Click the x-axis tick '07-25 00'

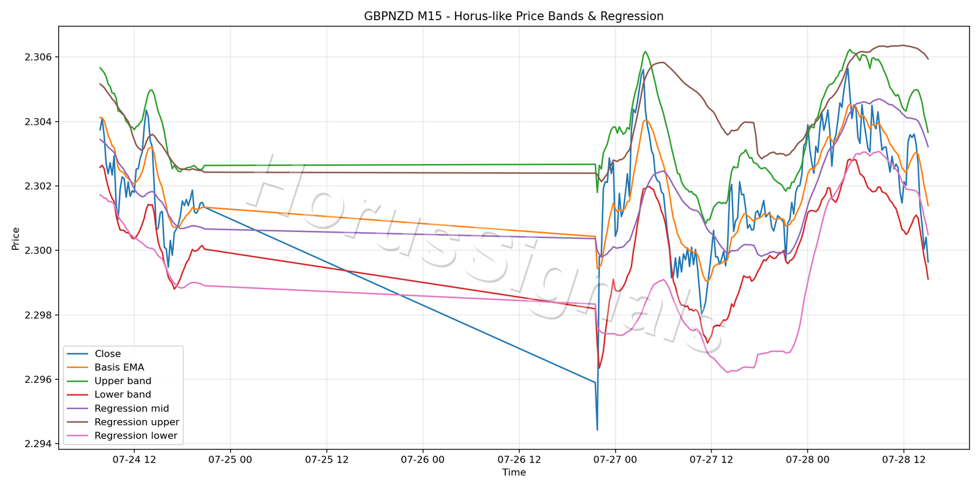[230, 459]
